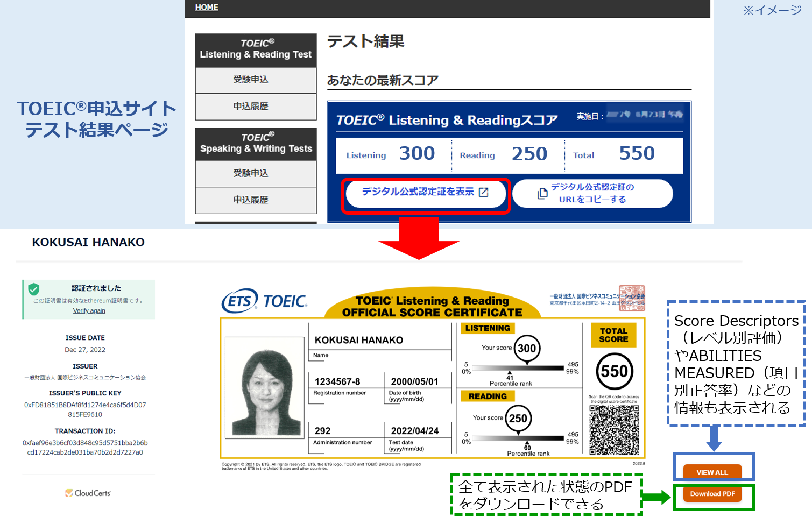Viewport: 812px width, 524px height.
Task: Click the CloudCerts logo at the bottom left
Action: point(87,492)
